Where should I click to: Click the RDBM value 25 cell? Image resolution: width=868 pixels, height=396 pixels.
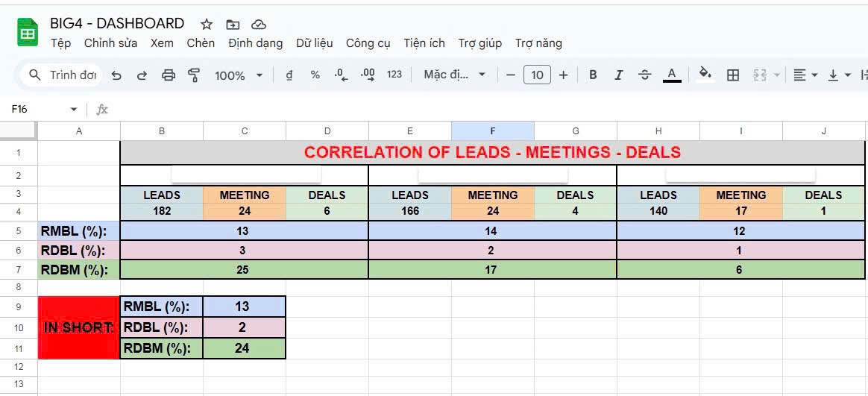(x=244, y=270)
